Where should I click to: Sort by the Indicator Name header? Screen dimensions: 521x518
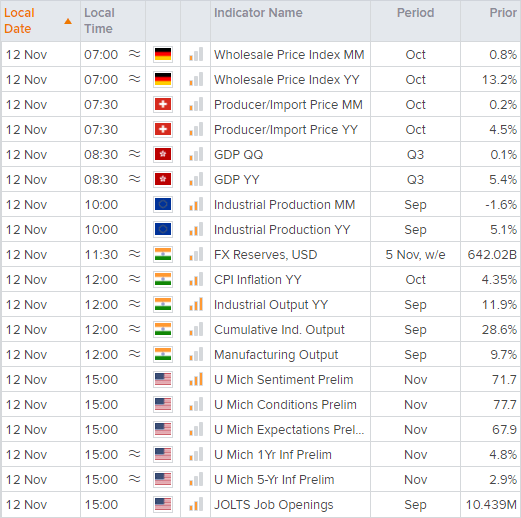[258, 13]
